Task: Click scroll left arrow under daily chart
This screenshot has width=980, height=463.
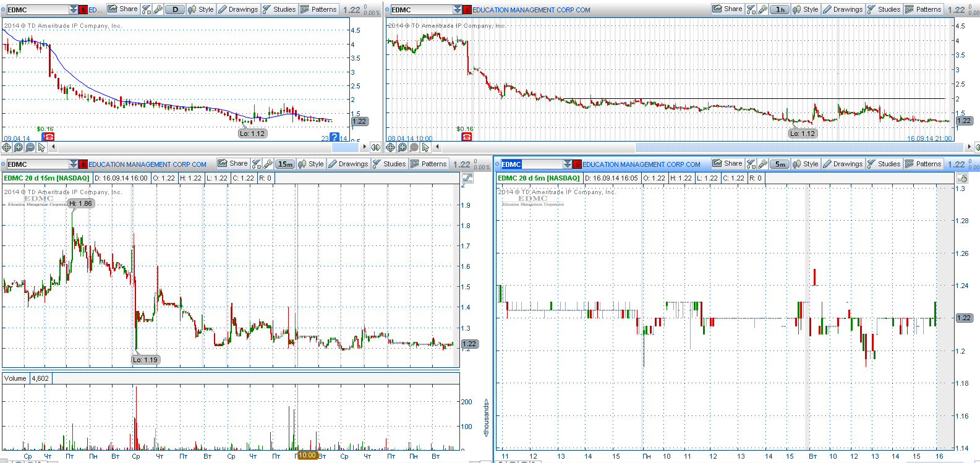Action: click(x=53, y=147)
